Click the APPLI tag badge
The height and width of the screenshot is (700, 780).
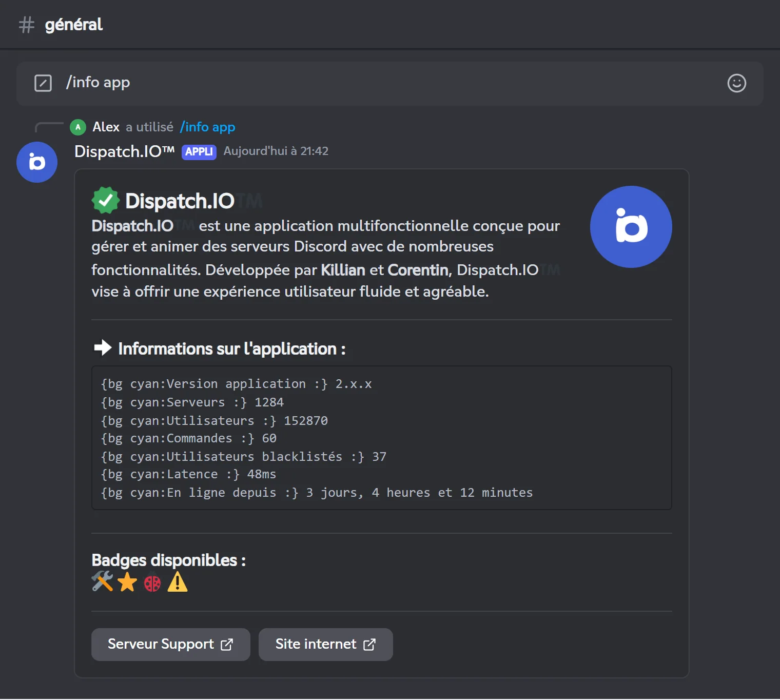[199, 152]
